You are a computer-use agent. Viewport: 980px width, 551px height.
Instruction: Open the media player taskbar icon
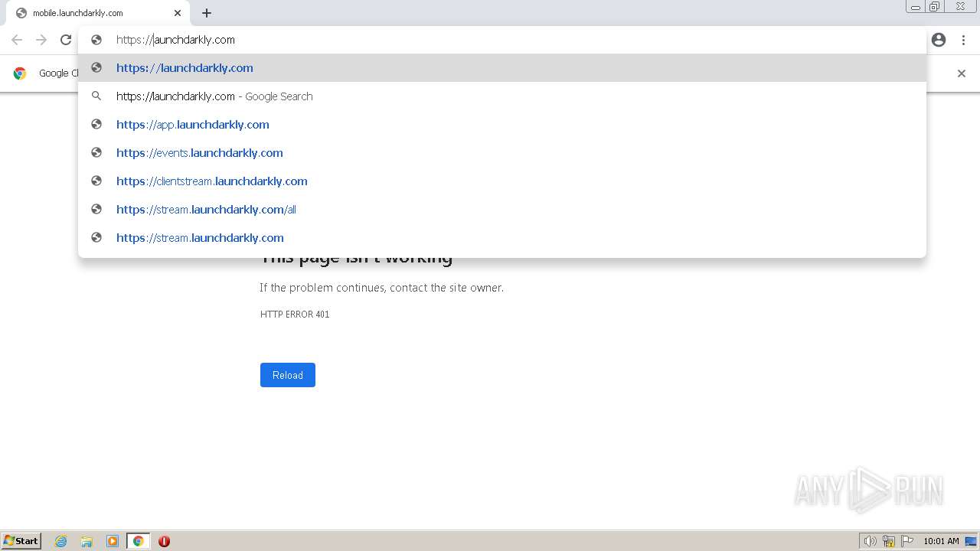(x=113, y=541)
